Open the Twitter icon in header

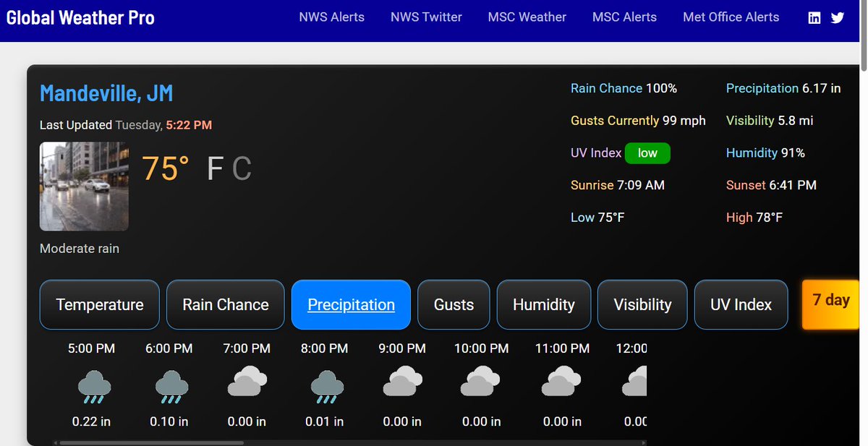838,18
